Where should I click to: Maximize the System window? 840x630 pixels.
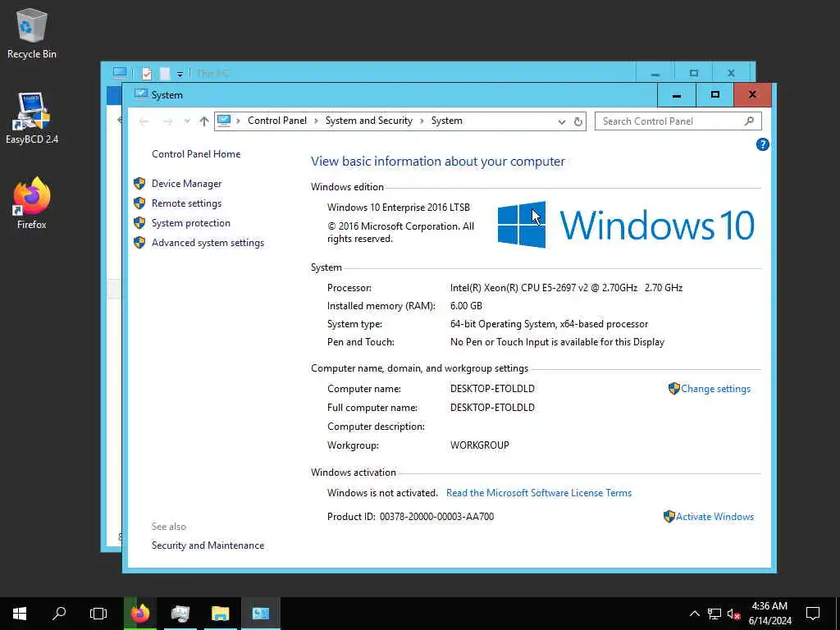714,95
